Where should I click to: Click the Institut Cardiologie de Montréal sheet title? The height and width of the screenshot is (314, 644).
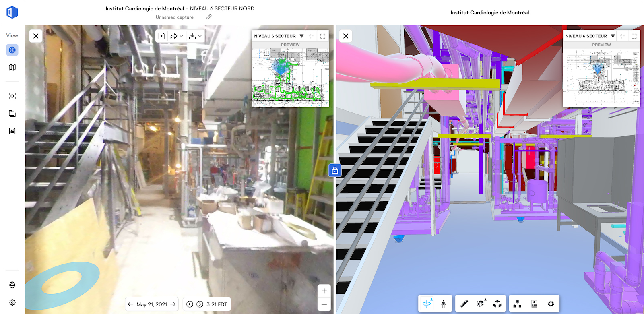pyautogui.click(x=180, y=8)
